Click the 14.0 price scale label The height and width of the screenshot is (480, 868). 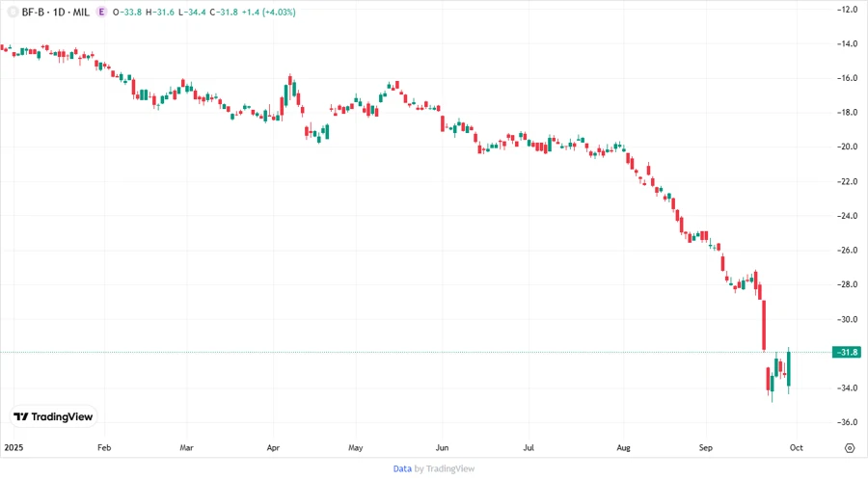pyautogui.click(x=847, y=43)
